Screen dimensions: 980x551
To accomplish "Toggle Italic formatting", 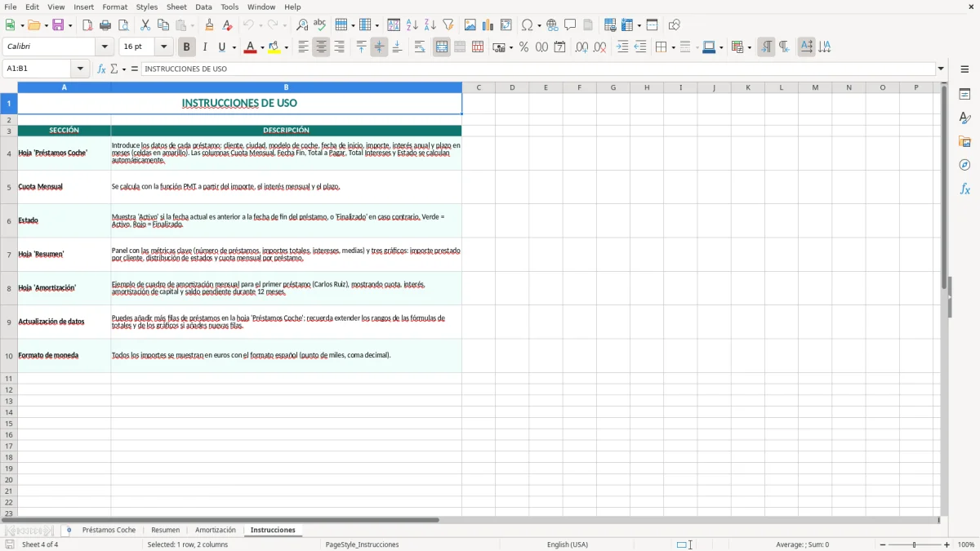I will (x=205, y=47).
